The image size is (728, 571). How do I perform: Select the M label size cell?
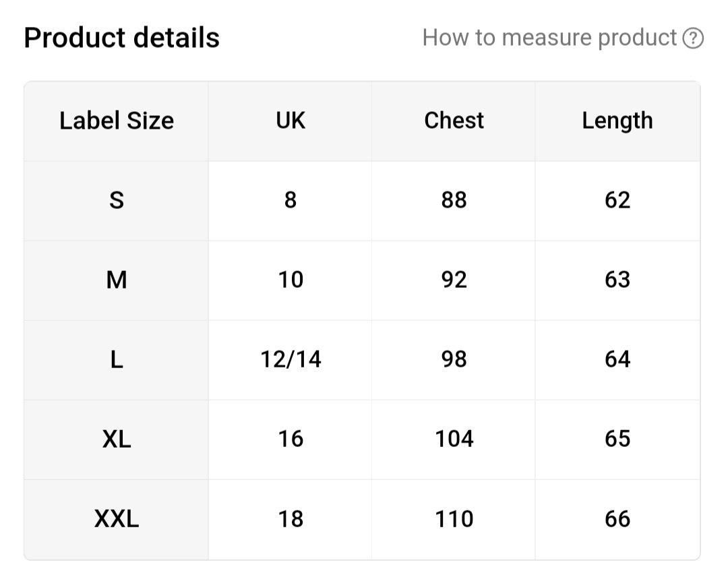coord(117,280)
